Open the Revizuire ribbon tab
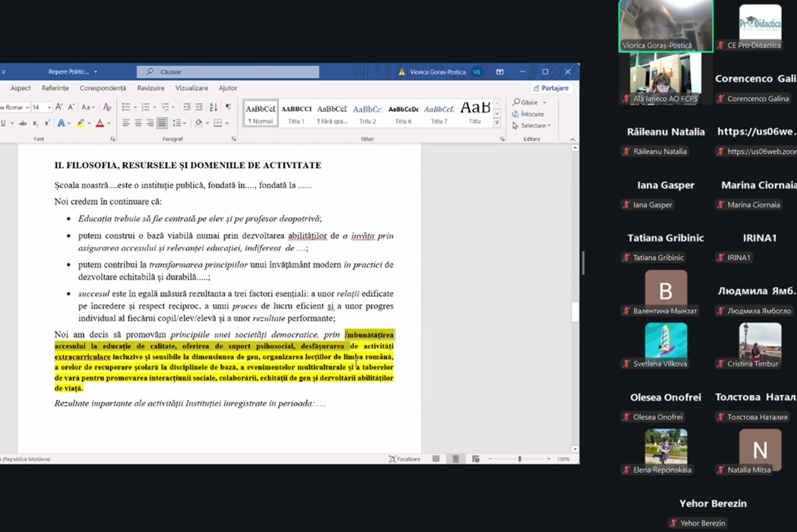 click(x=150, y=88)
